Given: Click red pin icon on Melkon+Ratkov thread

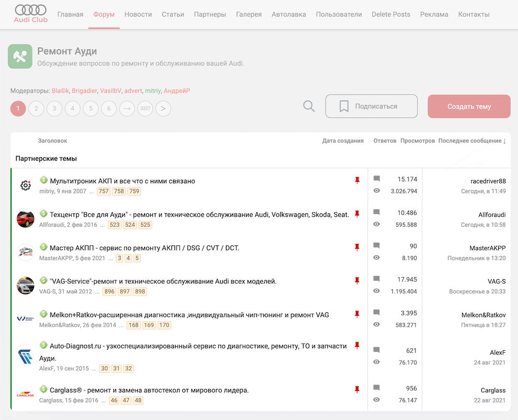Looking at the screenshot, I should click(357, 314).
